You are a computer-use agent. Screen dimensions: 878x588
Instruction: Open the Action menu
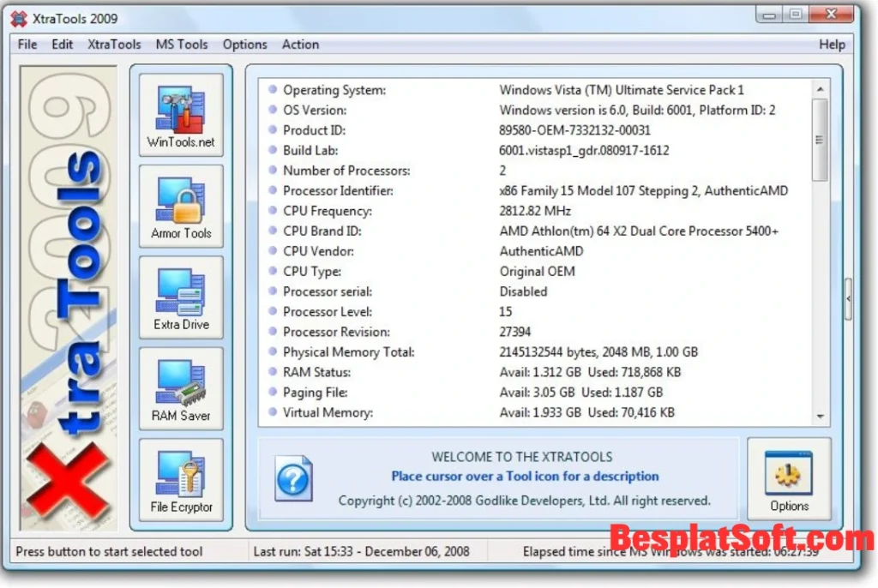pos(300,45)
